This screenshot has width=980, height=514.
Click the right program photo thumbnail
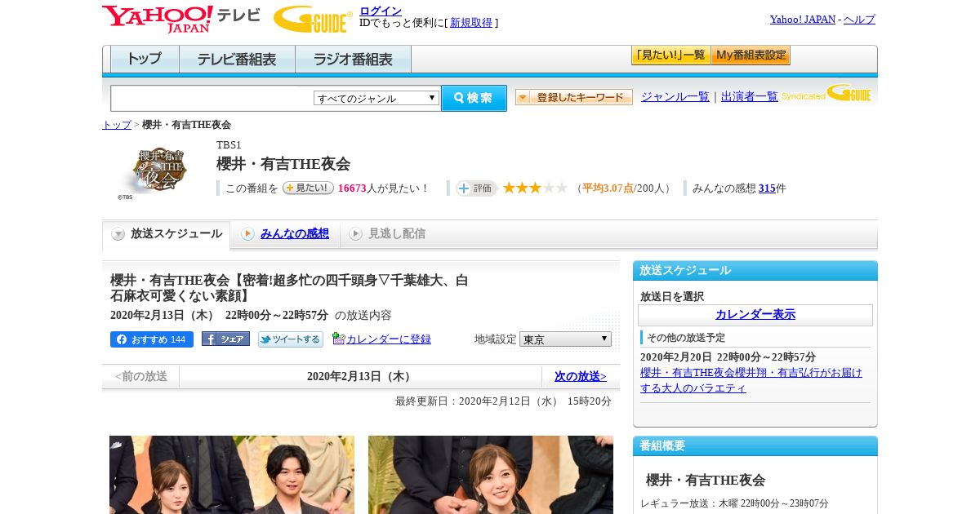[491, 475]
